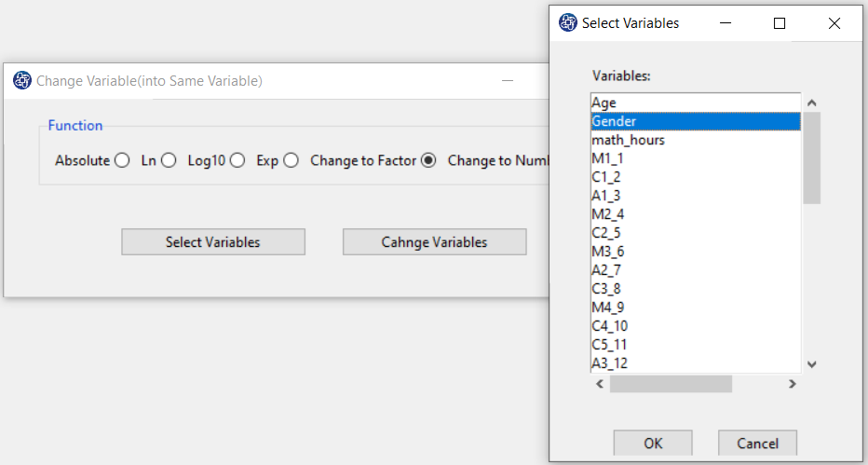Click the Select Variables window app icon
The height and width of the screenshot is (465, 868).
(x=568, y=22)
